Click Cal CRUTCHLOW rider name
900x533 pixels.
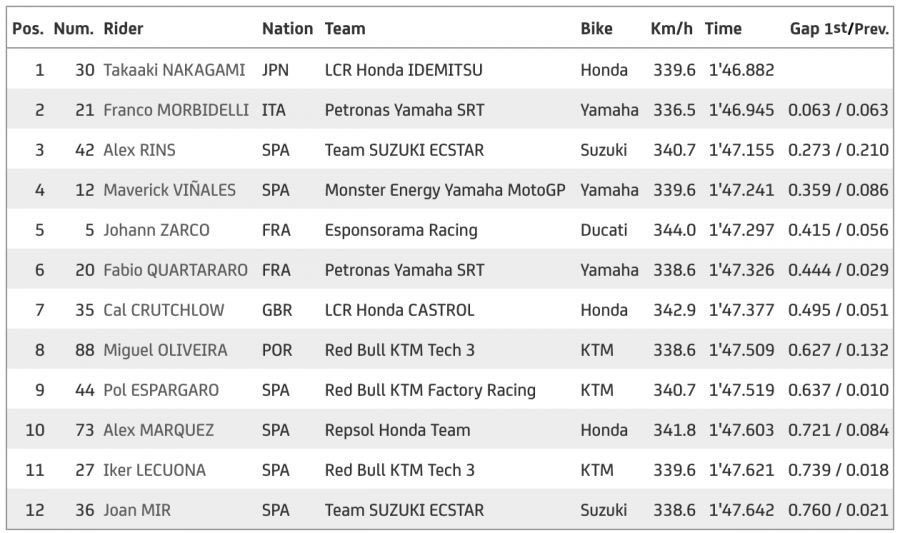pos(163,310)
